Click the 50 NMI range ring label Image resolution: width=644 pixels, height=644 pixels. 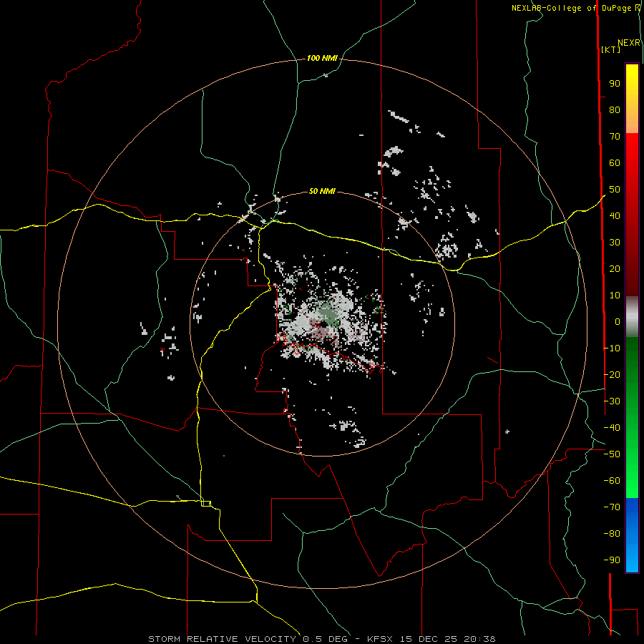point(322,191)
